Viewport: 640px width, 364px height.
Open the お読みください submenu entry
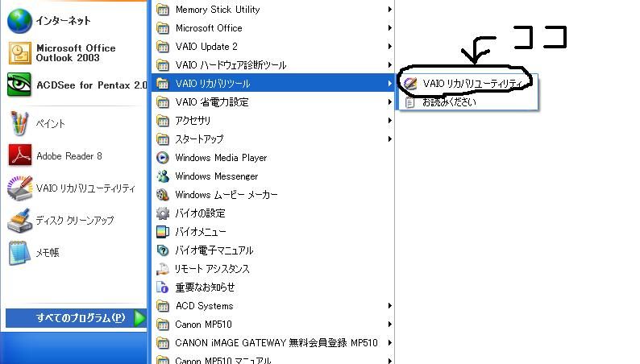468,102
